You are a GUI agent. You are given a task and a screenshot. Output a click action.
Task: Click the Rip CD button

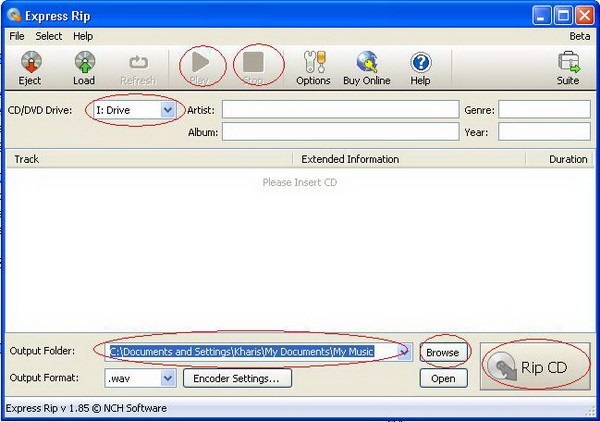pyautogui.click(x=535, y=366)
